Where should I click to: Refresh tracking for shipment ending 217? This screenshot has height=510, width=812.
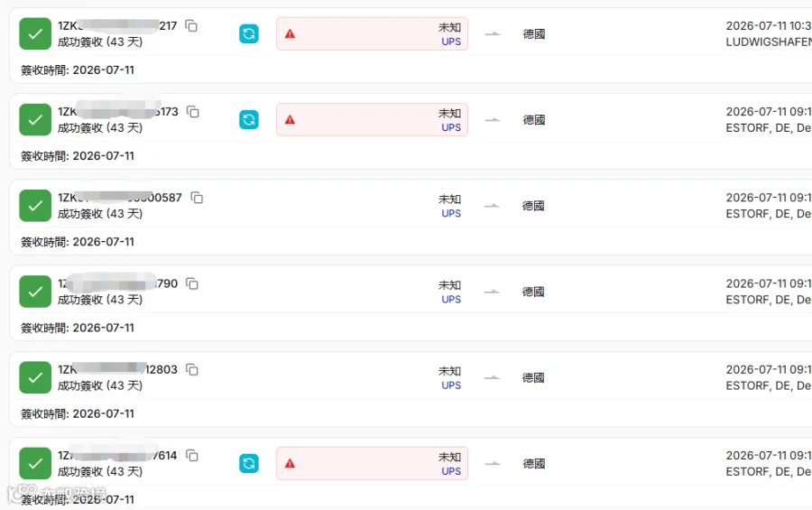(249, 34)
